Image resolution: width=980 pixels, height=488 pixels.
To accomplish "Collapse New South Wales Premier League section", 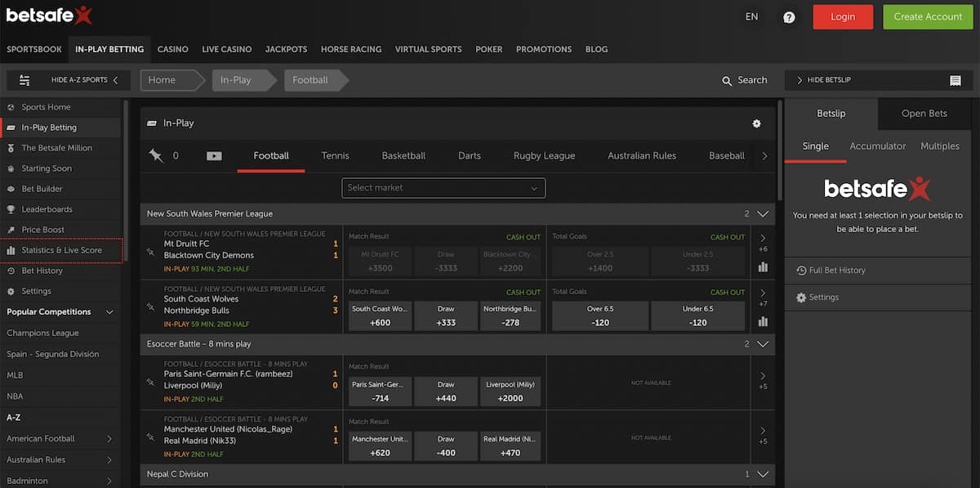I will tap(764, 214).
